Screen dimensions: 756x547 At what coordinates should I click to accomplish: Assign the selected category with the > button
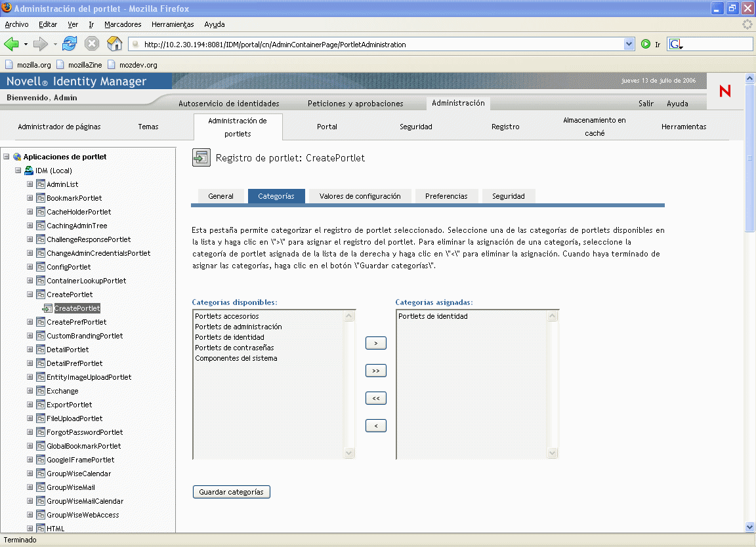375,343
